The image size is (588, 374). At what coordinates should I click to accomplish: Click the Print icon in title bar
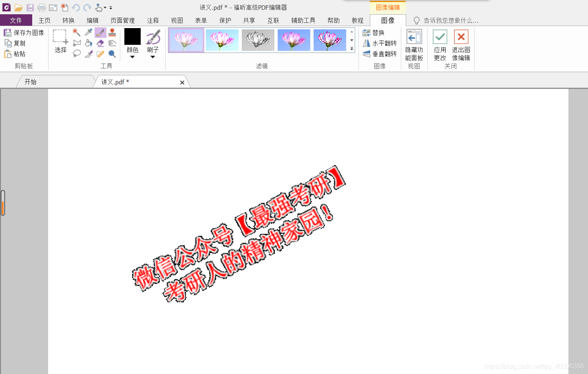coord(42,7)
